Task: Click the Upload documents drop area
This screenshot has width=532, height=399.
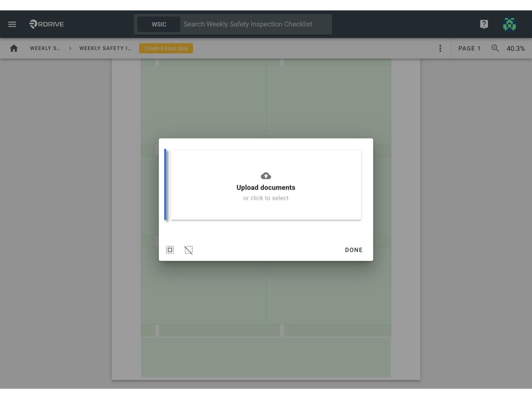Action: click(266, 185)
